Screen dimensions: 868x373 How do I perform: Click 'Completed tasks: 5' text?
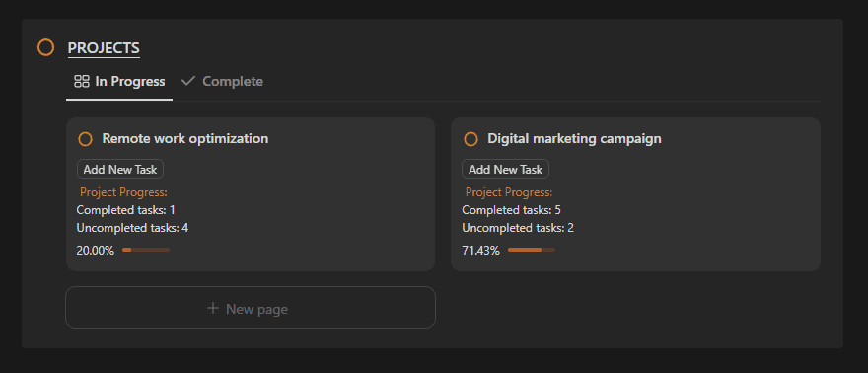pyautogui.click(x=512, y=210)
